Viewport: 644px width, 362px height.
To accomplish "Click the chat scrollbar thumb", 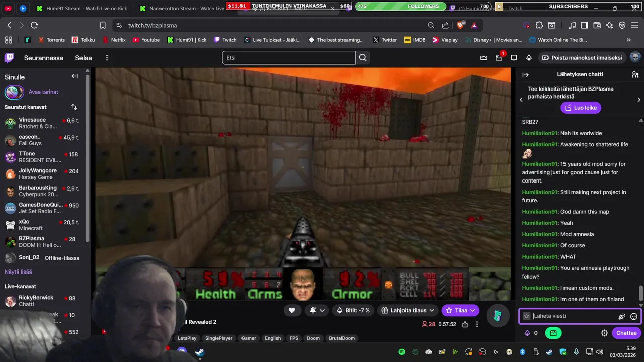I will pos(641,293).
